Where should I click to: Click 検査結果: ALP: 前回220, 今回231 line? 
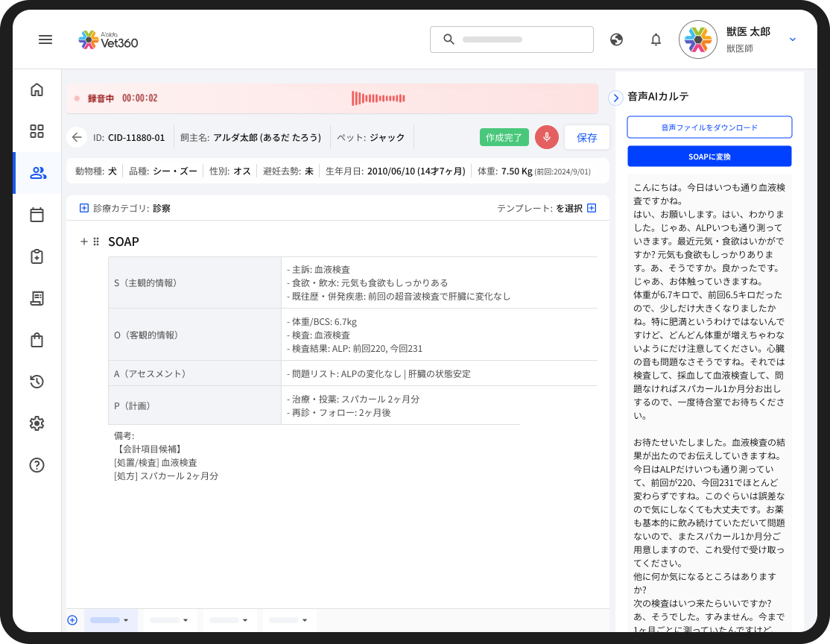click(355, 349)
